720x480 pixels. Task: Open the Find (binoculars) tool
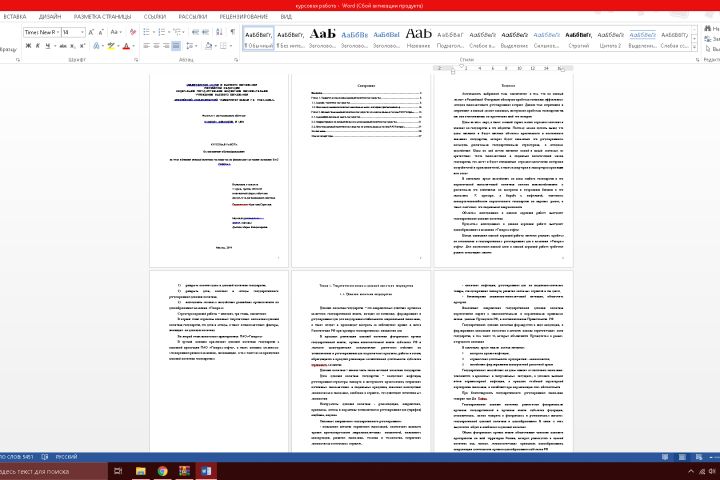click(x=712, y=29)
